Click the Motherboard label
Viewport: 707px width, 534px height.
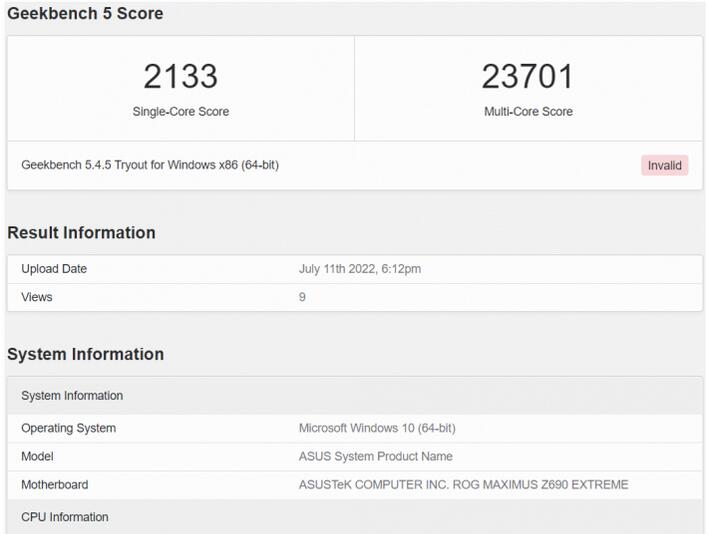(x=55, y=485)
